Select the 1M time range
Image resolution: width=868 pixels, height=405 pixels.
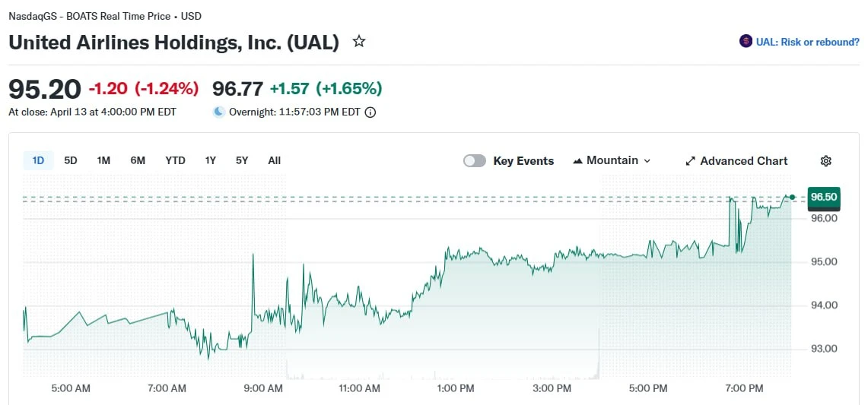[x=103, y=161]
